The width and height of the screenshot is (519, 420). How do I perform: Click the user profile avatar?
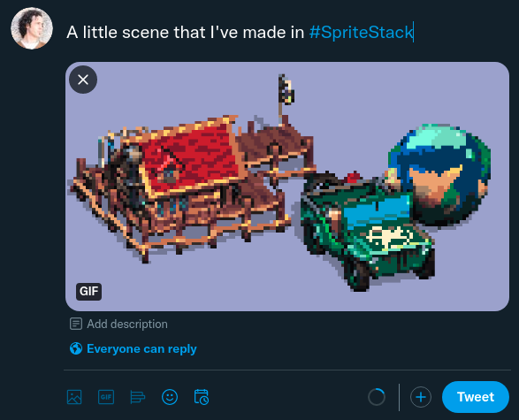[32, 28]
